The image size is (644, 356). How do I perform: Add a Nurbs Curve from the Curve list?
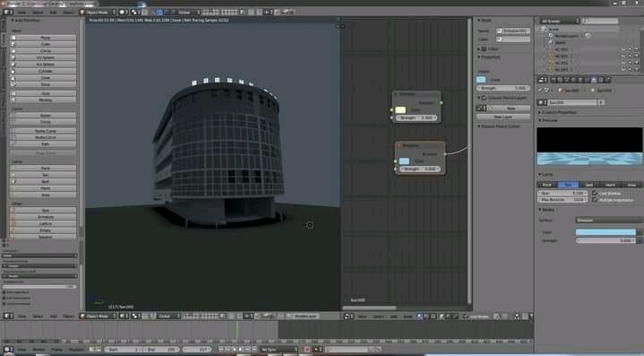(x=43, y=131)
